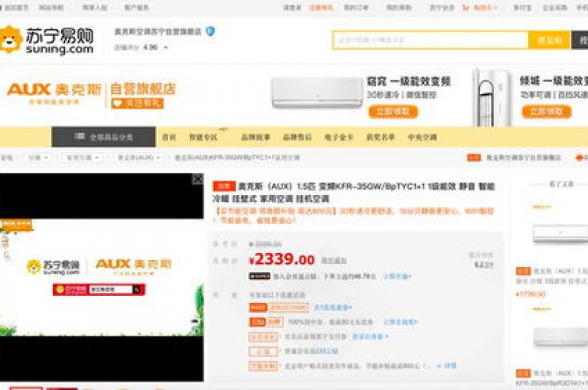Click the magnifier icon in the video search bar

pyautogui.click(x=137, y=290)
